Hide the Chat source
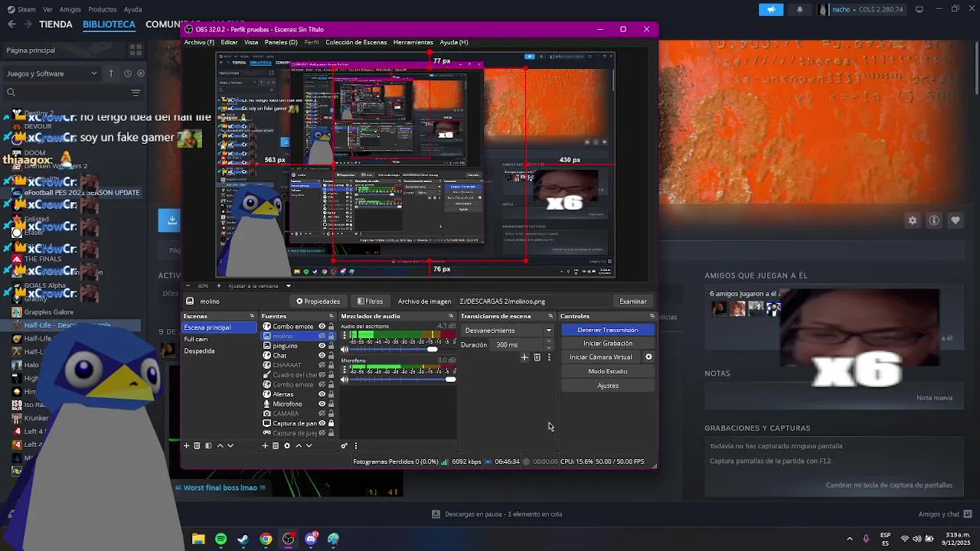 click(x=322, y=356)
